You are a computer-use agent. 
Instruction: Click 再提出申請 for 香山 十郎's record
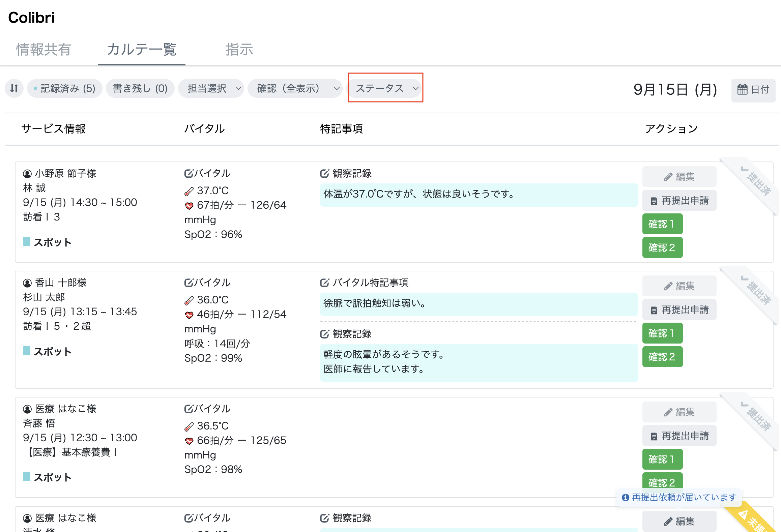coord(679,310)
